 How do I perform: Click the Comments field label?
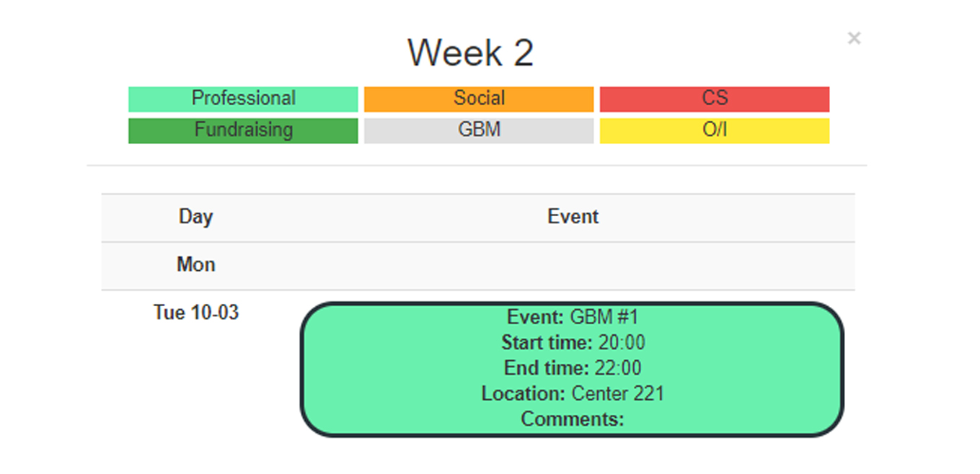click(573, 419)
